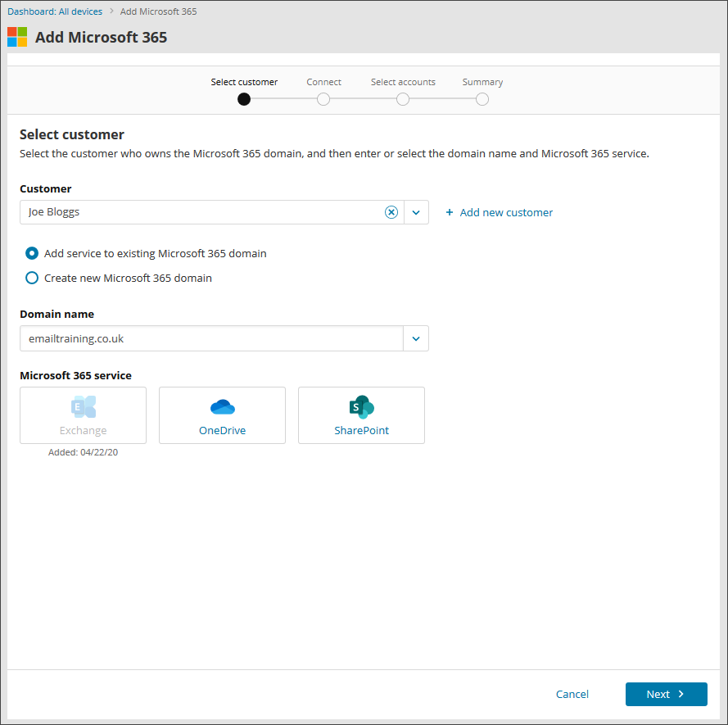Open the Summary step circle
The width and height of the screenshot is (728, 725).
[482, 99]
